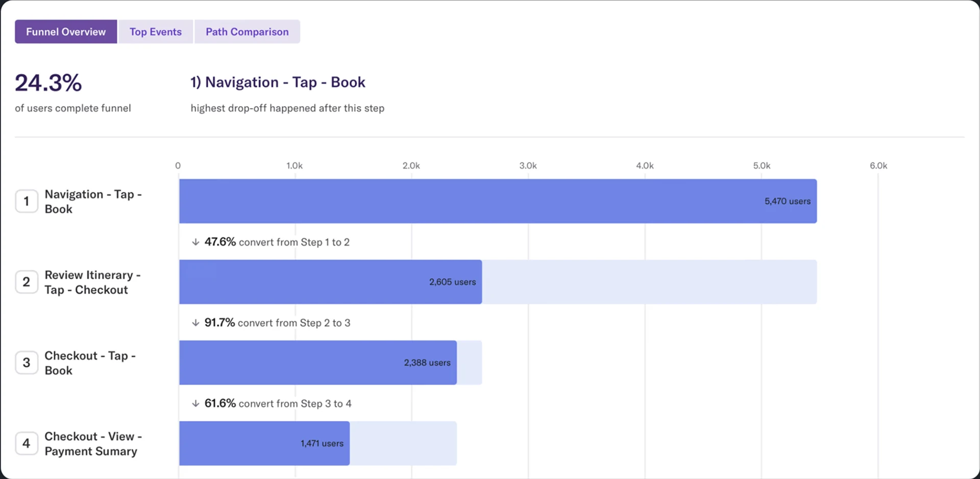Click the 24.3% funnel completion figure
The height and width of the screenshot is (479, 980).
point(48,83)
